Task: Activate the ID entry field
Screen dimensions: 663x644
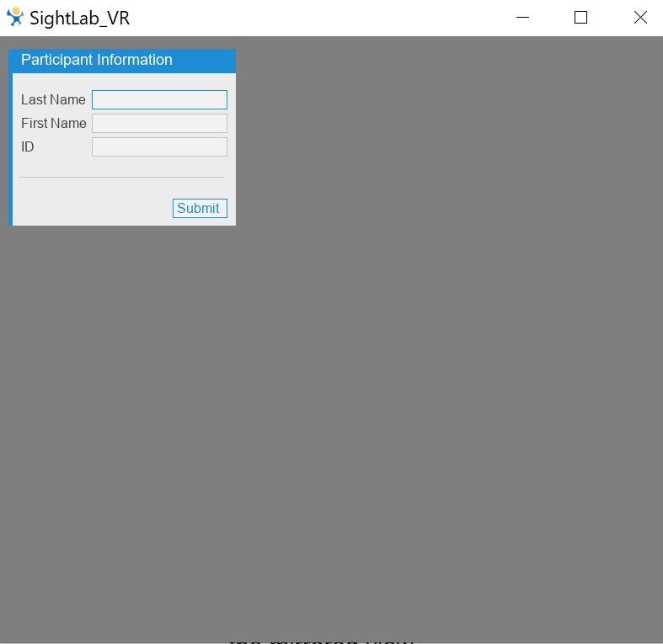Action: tap(159, 147)
